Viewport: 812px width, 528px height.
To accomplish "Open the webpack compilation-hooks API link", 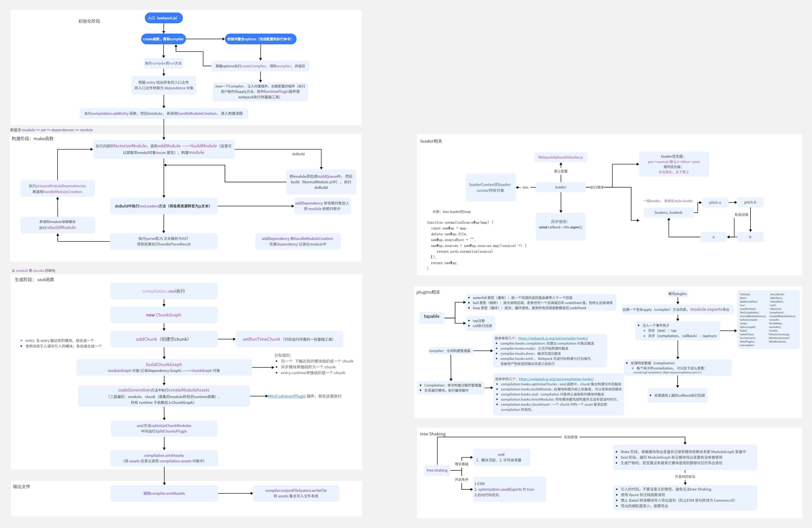I will click(x=556, y=379).
